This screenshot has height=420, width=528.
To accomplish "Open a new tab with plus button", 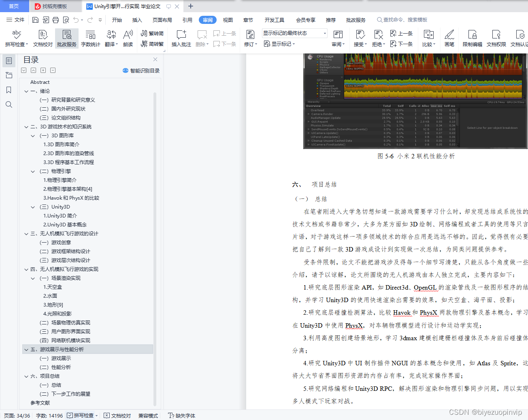I will [191, 6].
